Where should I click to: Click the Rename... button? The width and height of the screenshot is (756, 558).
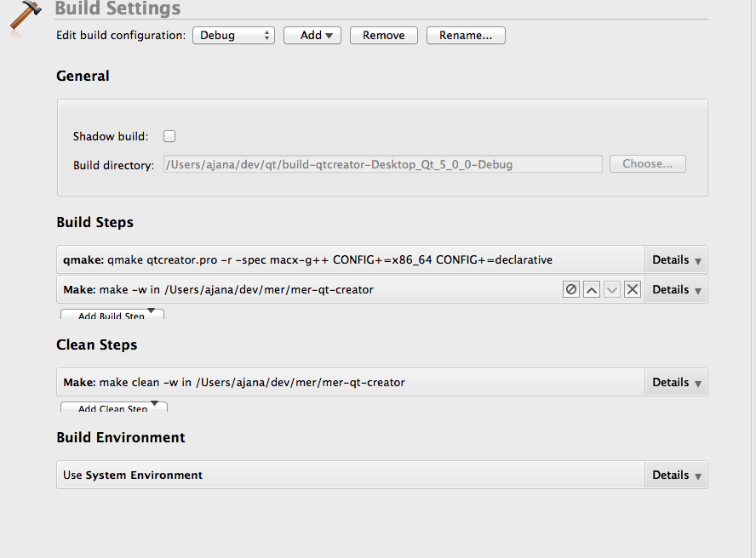pyautogui.click(x=466, y=36)
